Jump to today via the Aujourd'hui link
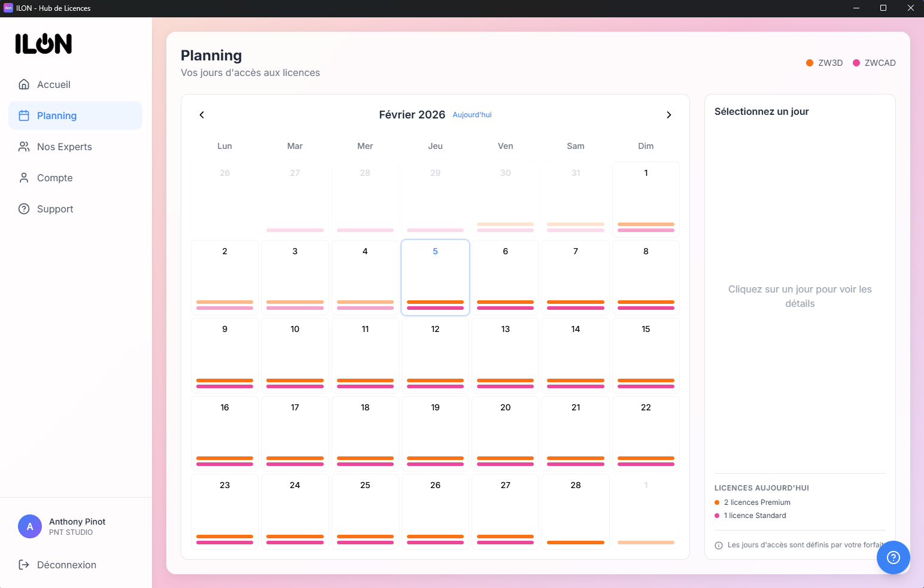 472,114
